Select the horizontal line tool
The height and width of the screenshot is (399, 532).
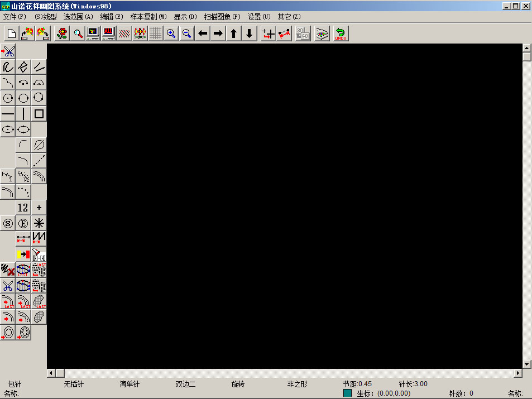pyautogui.click(x=8, y=114)
